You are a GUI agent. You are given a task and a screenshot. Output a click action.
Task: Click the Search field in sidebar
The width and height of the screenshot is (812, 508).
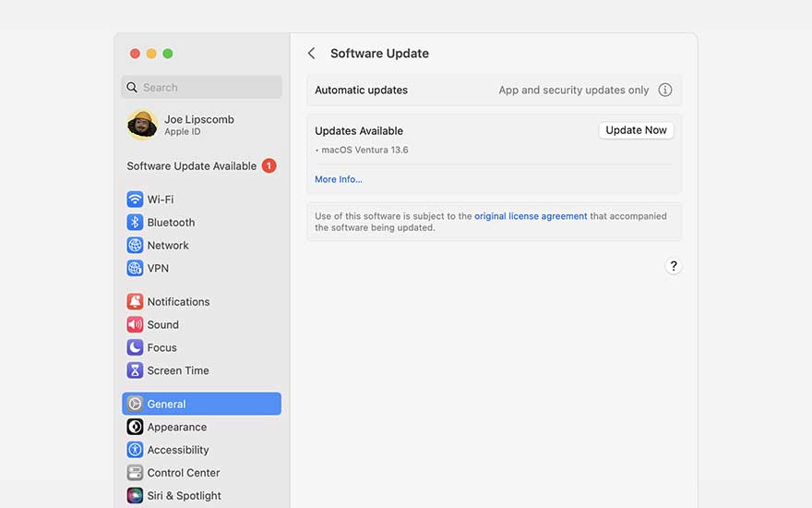(x=202, y=88)
